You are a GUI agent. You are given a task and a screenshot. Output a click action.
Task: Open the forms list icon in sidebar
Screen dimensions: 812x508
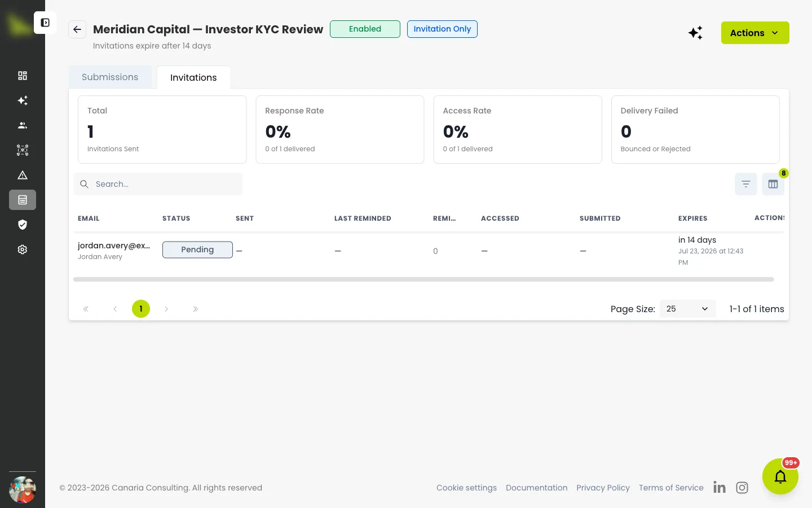point(23,200)
